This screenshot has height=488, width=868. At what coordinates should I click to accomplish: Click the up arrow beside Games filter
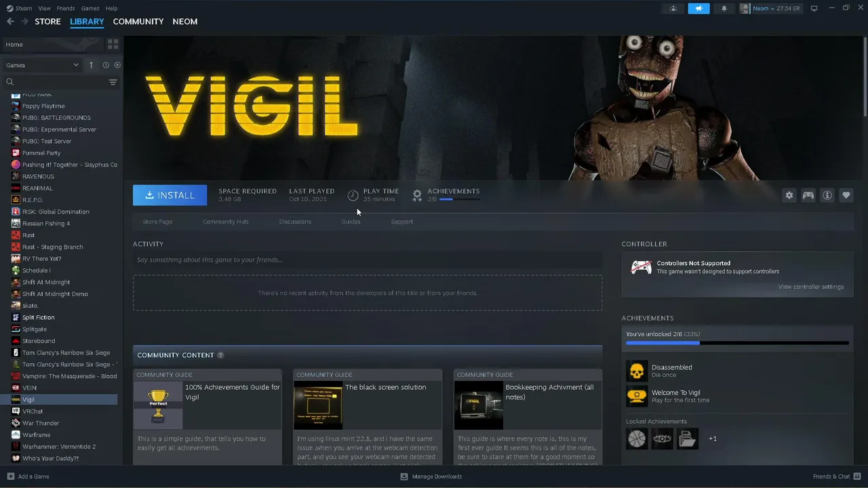tap(91, 65)
